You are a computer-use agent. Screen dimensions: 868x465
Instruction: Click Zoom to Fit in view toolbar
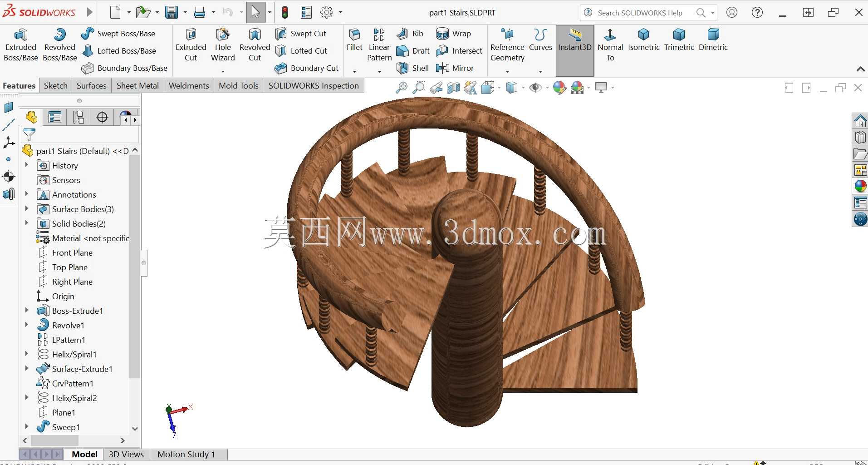point(401,88)
